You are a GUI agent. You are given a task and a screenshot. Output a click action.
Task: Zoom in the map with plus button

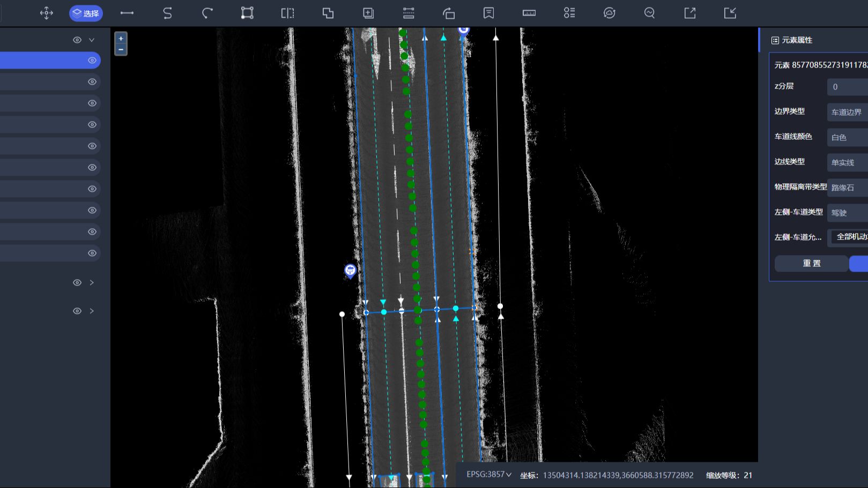pyautogui.click(x=121, y=39)
